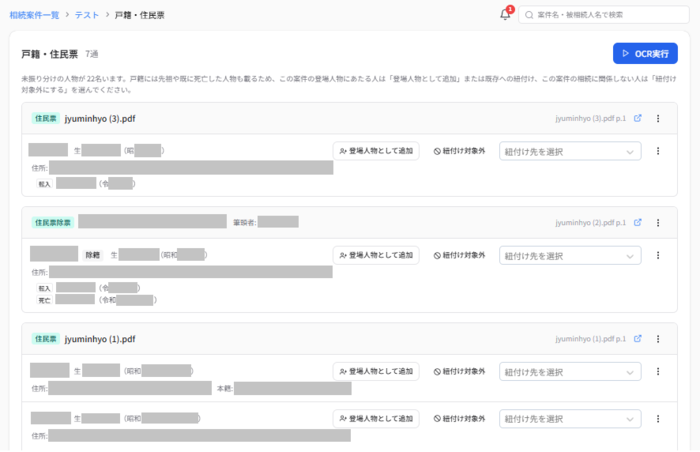The image size is (700, 452).
Task: Open the kebab menu in jyuminhyo (3).pdf card header
Action: pyautogui.click(x=658, y=118)
